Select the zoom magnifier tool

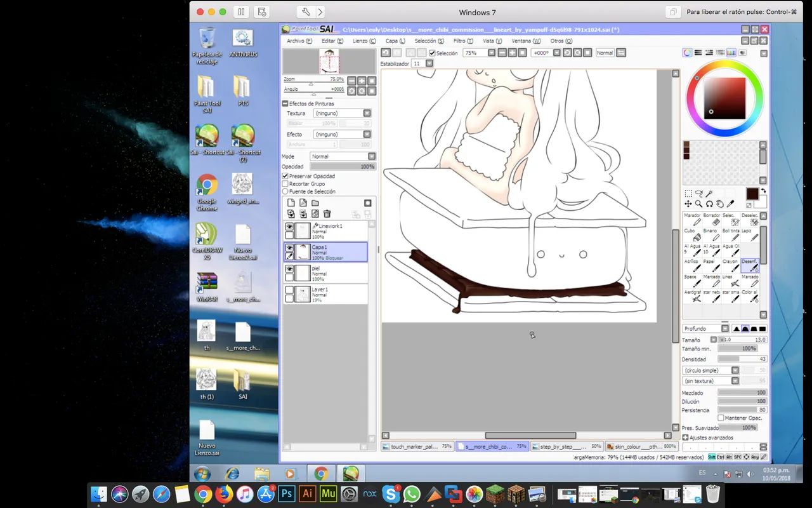point(698,204)
